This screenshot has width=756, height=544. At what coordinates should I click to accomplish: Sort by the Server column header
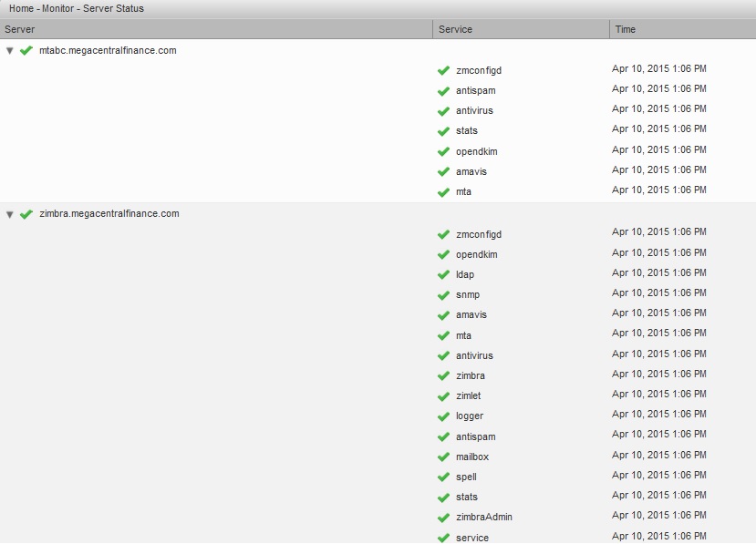216,29
